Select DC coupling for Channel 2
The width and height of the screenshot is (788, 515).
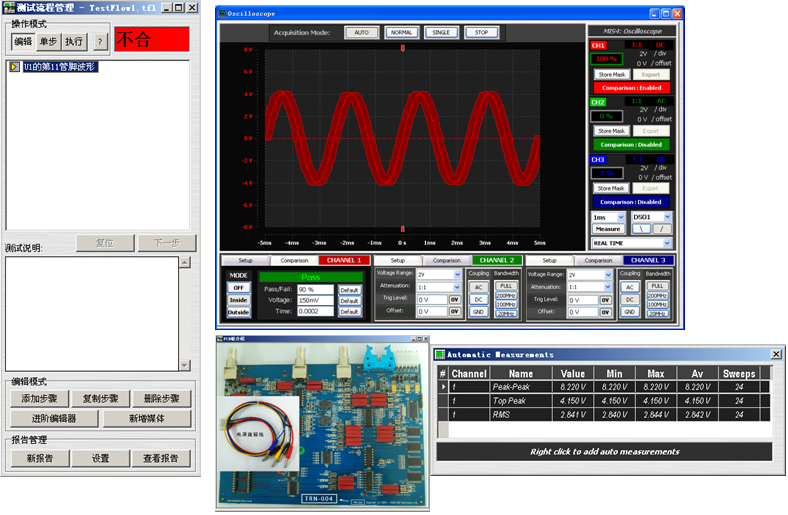(x=478, y=299)
